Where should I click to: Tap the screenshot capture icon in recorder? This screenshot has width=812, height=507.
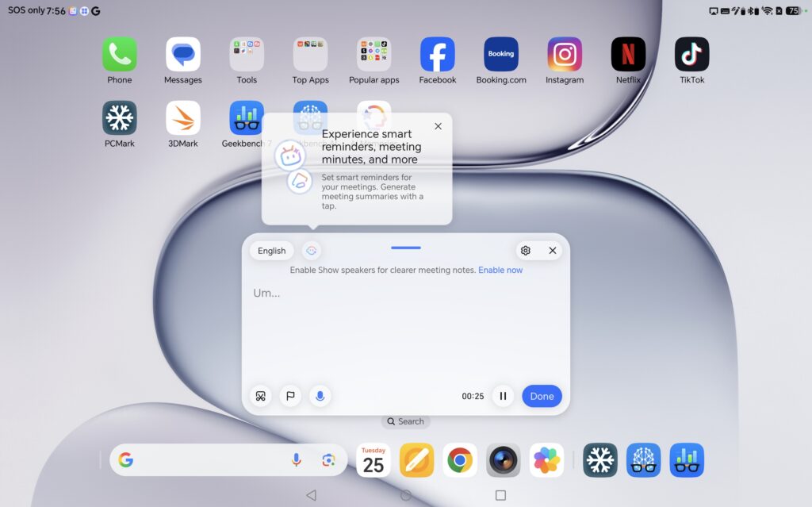pos(260,396)
